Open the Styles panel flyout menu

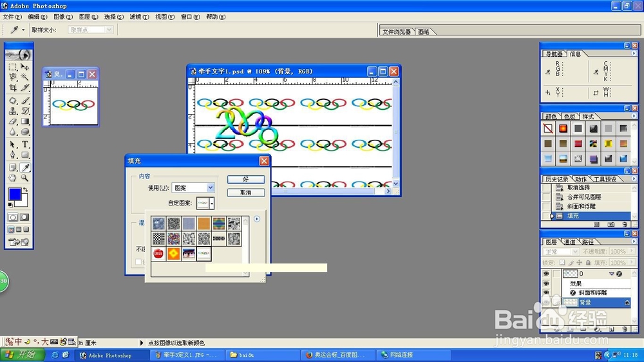coord(634,117)
